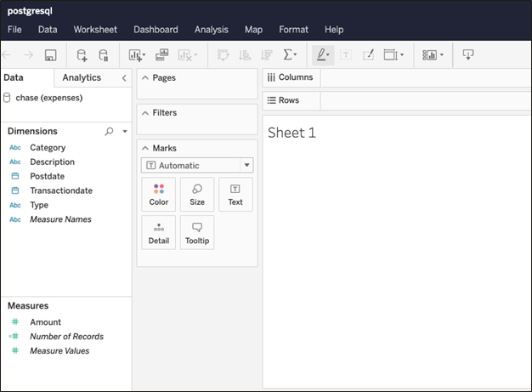Collapse the Filters shelf
The image size is (532, 392).
tap(145, 113)
